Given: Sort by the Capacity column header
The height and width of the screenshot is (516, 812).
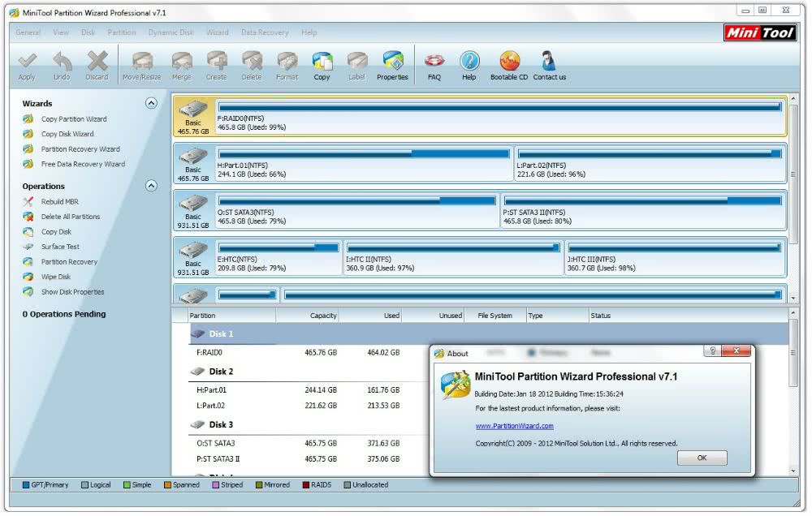Looking at the screenshot, I should [323, 316].
